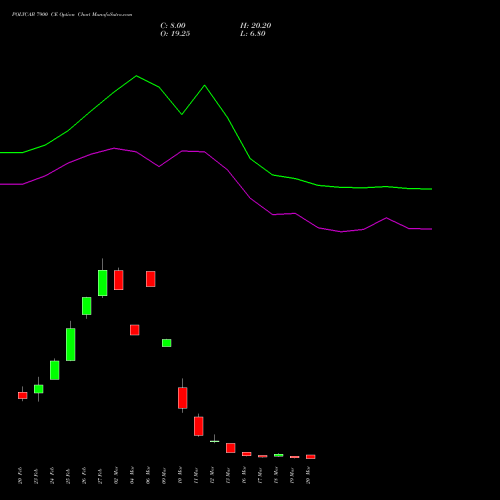This screenshot has width=500, height=500.
Task: Select the small green candlestick for 09 Mar
Action: point(167,343)
